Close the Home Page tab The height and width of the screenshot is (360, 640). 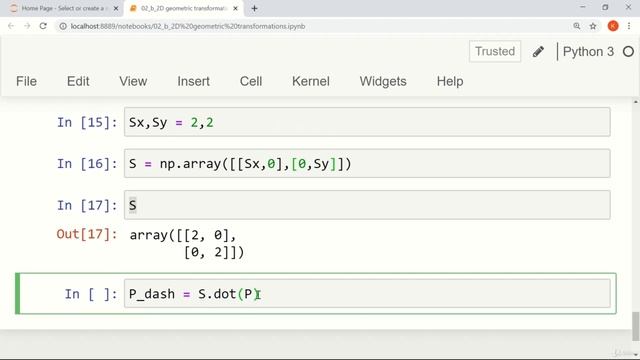pyautogui.click(x=116, y=8)
